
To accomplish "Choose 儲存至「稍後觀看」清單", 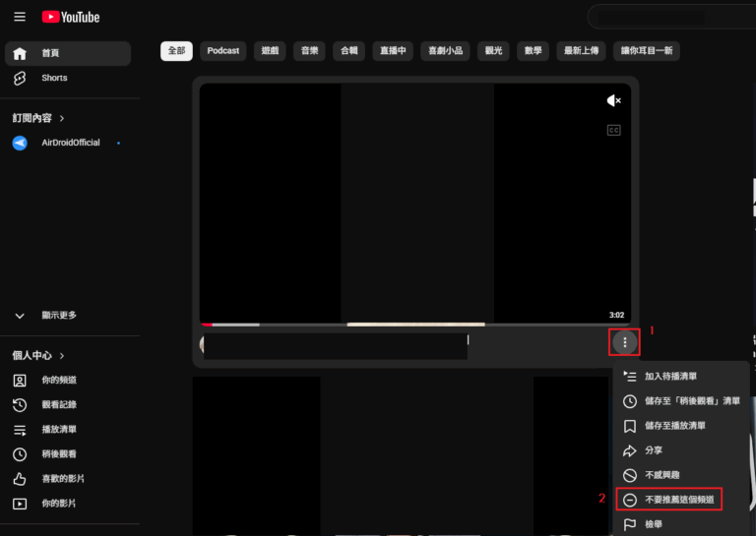I will (681, 400).
